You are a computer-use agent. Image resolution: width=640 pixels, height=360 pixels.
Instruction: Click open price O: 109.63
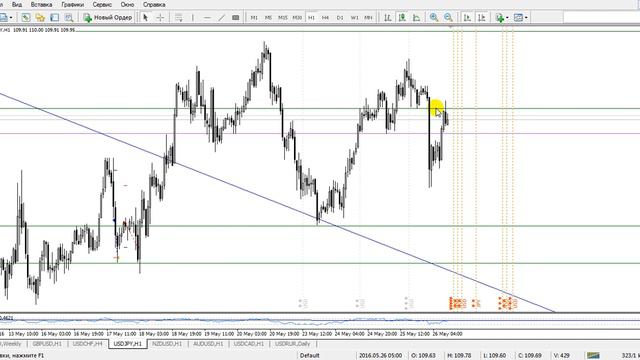(423, 356)
